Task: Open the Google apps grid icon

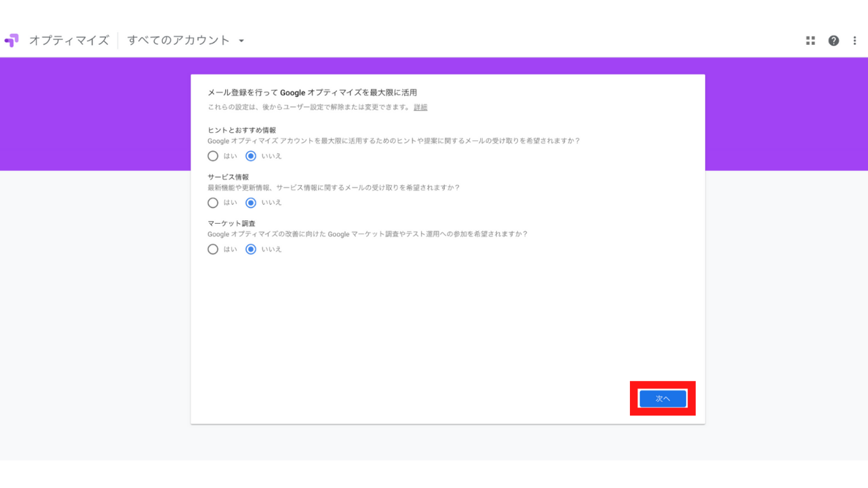Action: [x=810, y=41]
